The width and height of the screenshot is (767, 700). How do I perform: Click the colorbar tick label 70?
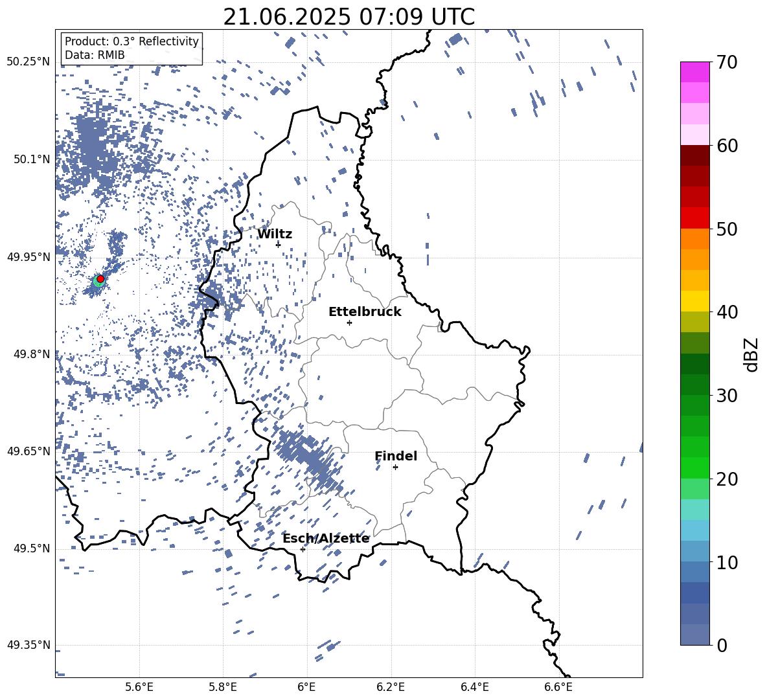pos(727,63)
